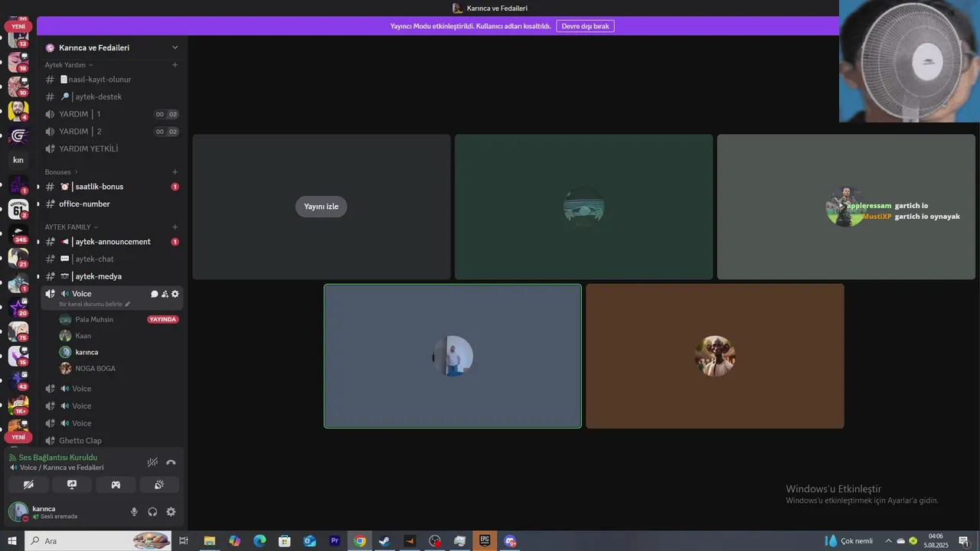Open server with 345 badge
This screenshot has height=551, width=980.
[18, 233]
